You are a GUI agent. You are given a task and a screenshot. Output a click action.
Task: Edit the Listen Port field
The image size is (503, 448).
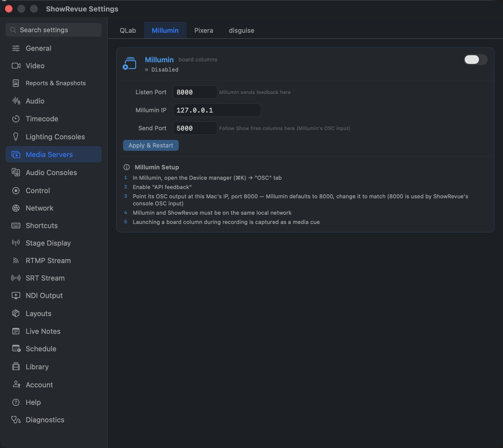(x=195, y=92)
